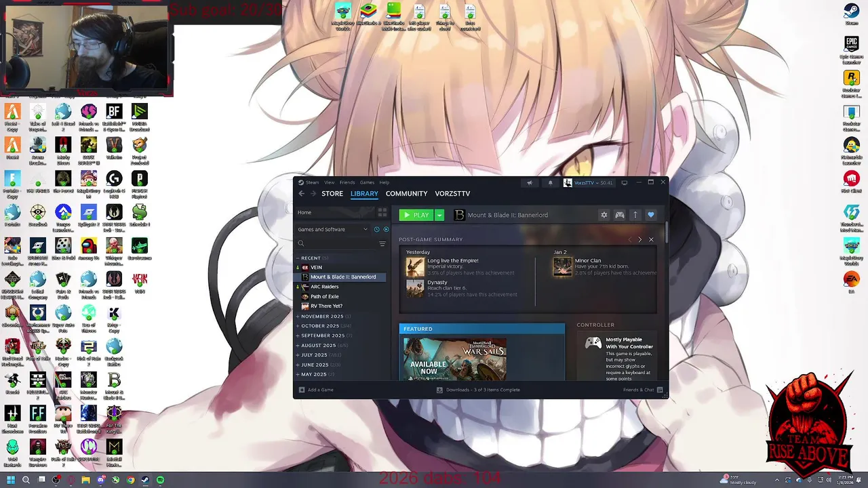The height and width of the screenshot is (488, 868).
Task: Click the Minor Clan achievement icon
Action: tap(562, 267)
